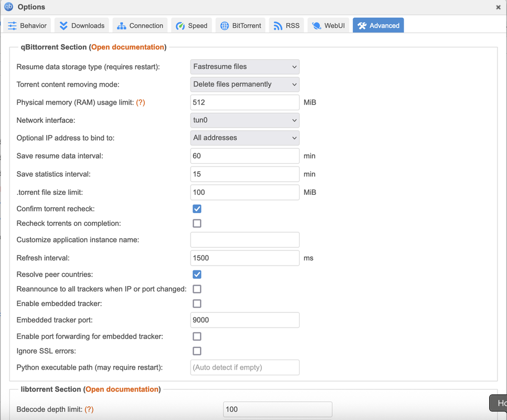This screenshot has height=420, width=507.
Task: Open the WebUI tab
Action: (328, 26)
